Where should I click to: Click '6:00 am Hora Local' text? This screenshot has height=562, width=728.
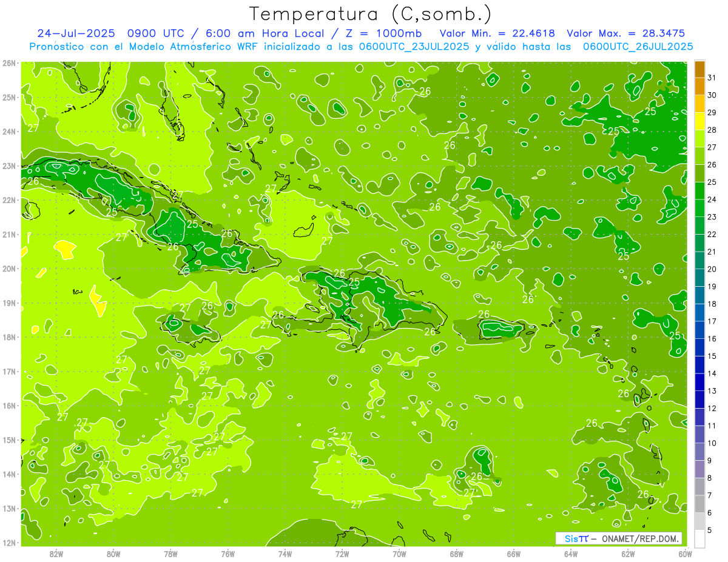(268, 33)
